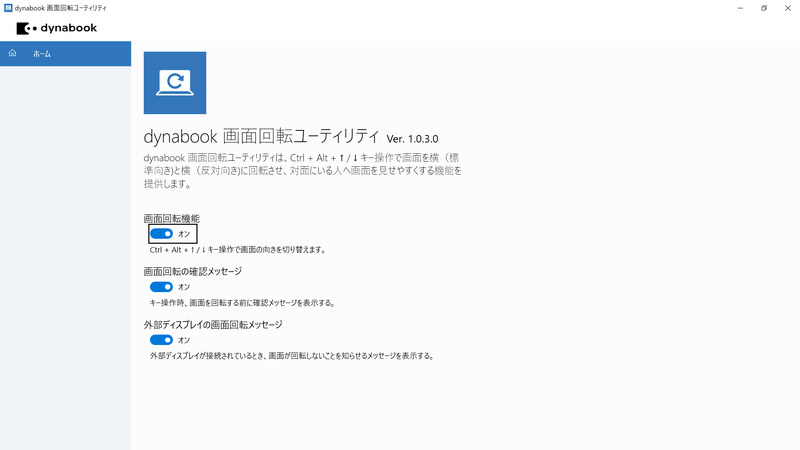Screen dimensions: 800x450
Task: Click the 外部ディスプレイの画面回転メッセージ label
Action: [x=213, y=324]
